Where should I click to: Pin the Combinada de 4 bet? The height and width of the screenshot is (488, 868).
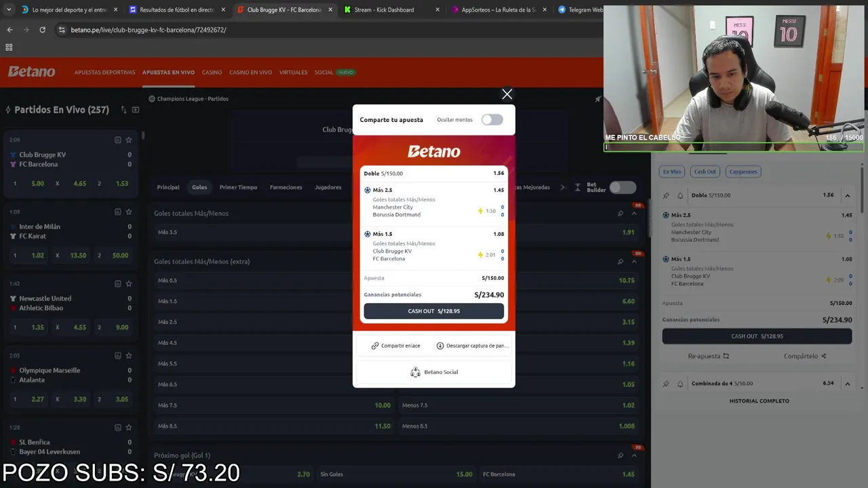click(666, 384)
